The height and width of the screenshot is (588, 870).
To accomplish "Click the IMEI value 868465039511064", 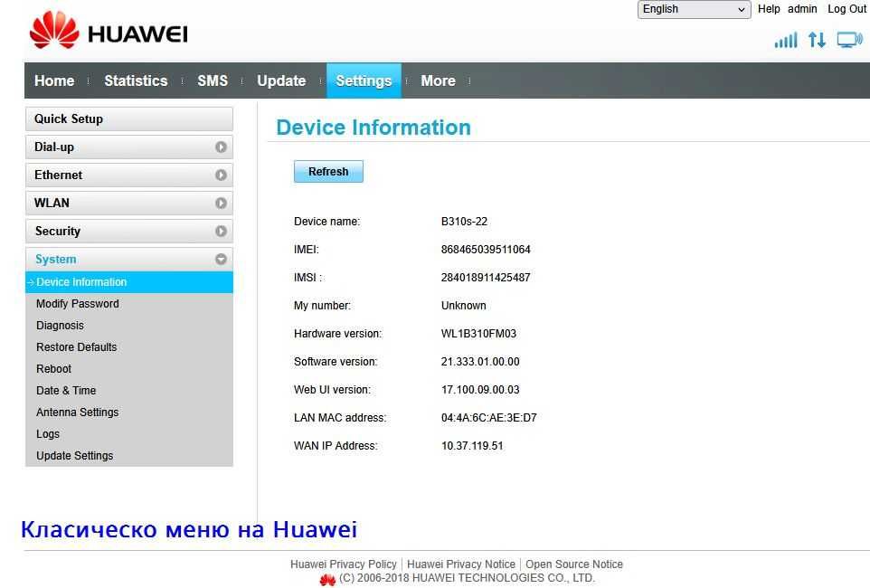I will click(486, 250).
